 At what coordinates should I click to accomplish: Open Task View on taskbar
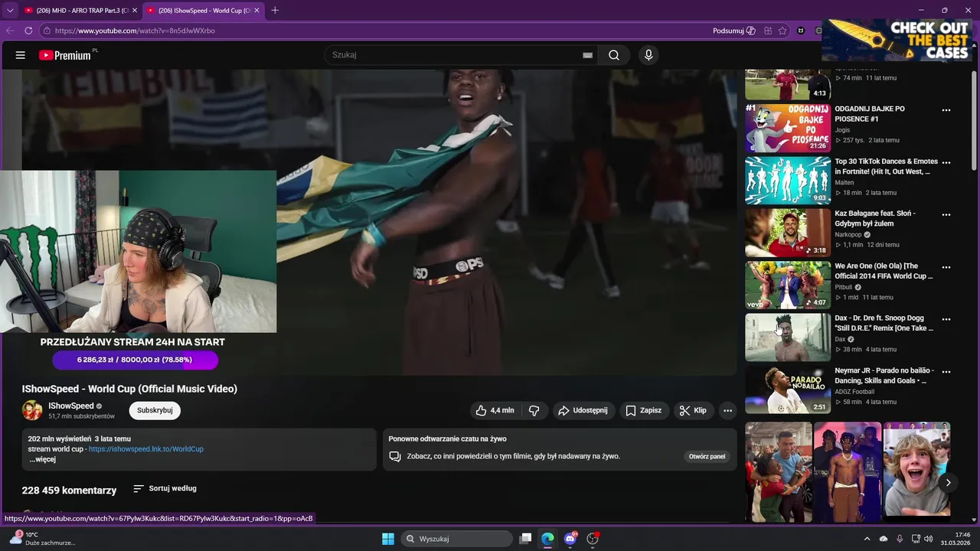525,539
